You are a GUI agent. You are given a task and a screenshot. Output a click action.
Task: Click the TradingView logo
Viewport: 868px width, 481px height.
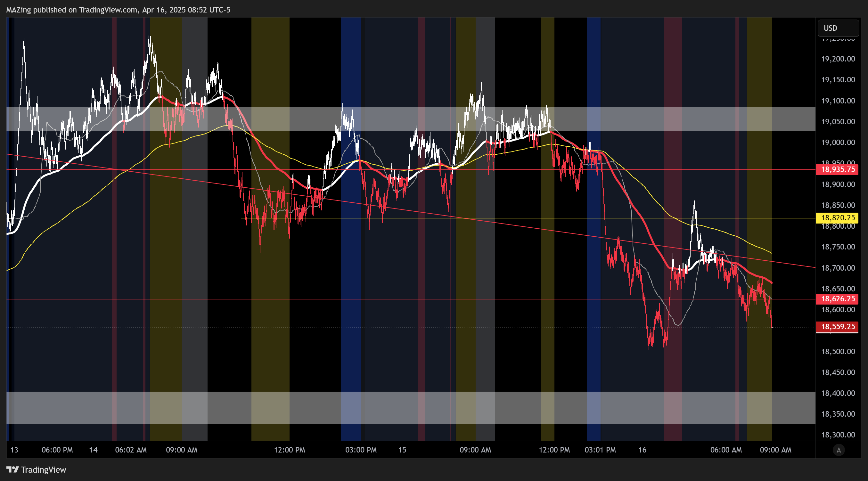tap(37, 469)
